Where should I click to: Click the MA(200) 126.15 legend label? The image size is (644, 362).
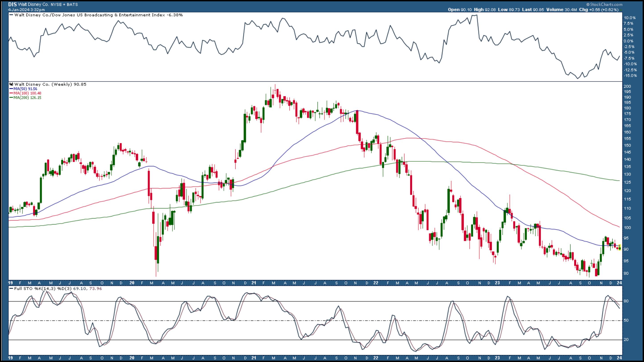click(27, 98)
